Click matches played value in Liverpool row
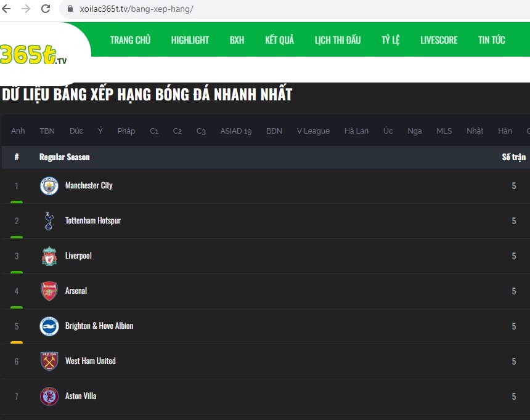Screen dimensions: 530x420 pos(514,256)
